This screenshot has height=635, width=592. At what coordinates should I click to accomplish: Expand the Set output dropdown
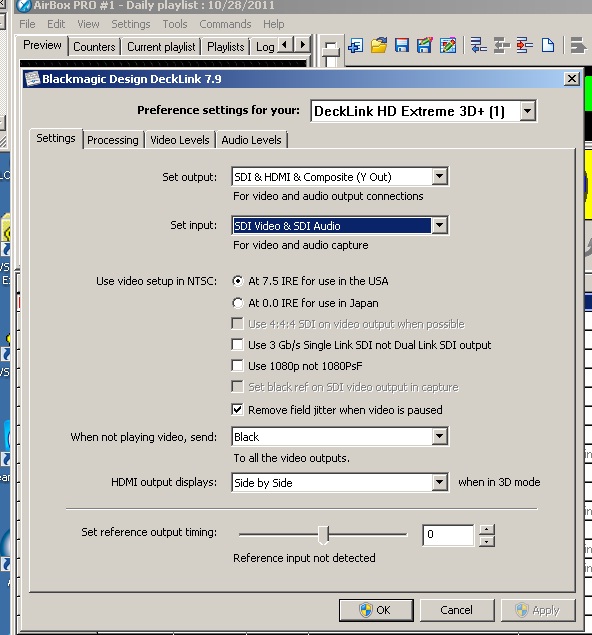[439, 177]
